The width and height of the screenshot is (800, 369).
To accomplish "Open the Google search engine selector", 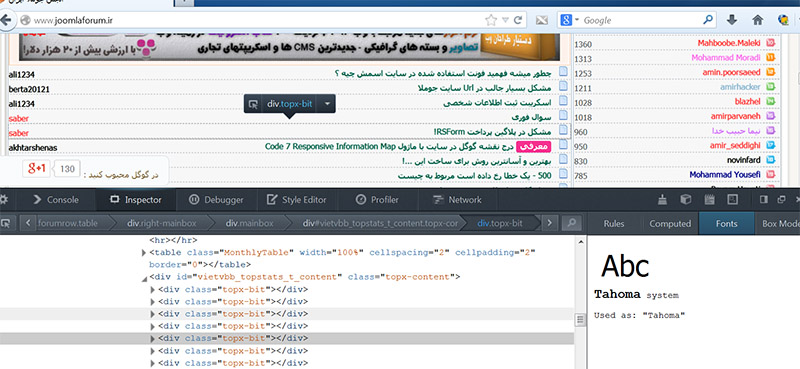I will pos(569,20).
